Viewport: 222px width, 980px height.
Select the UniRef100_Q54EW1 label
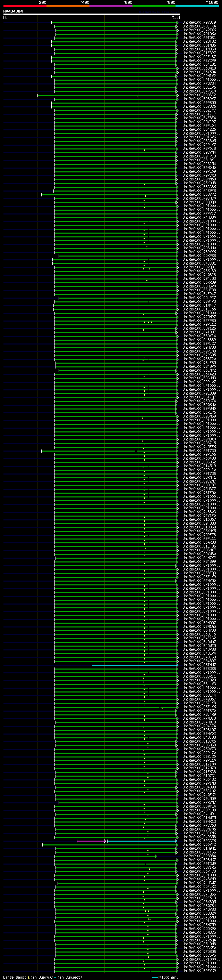(x=199, y=64)
